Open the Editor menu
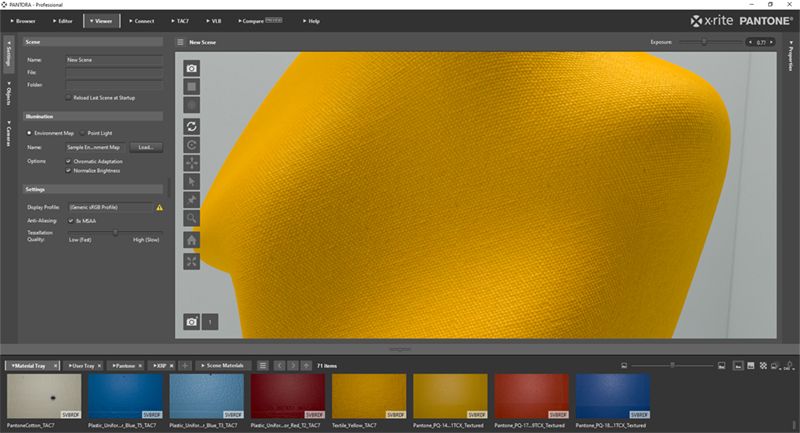Image resolution: width=800 pixels, height=433 pixels. [63, 21]
